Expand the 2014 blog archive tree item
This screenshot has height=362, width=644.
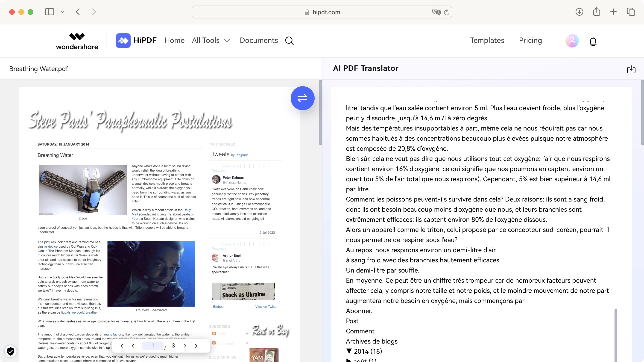click(349, 351)
